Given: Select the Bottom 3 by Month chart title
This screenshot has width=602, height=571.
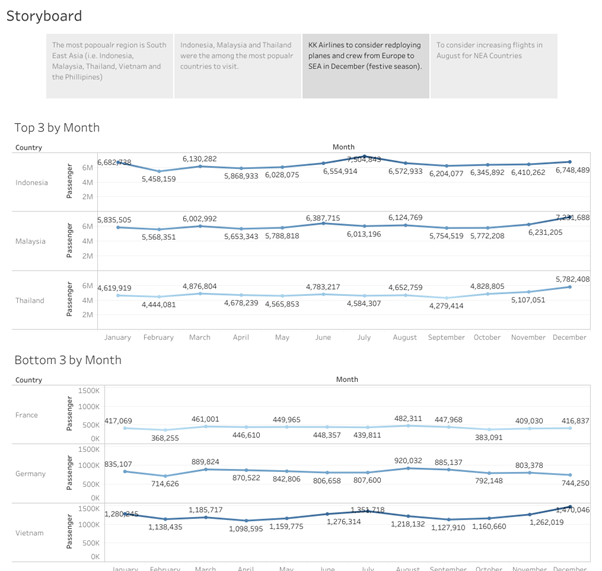Looking at the screenshot, I should point(68,360).
